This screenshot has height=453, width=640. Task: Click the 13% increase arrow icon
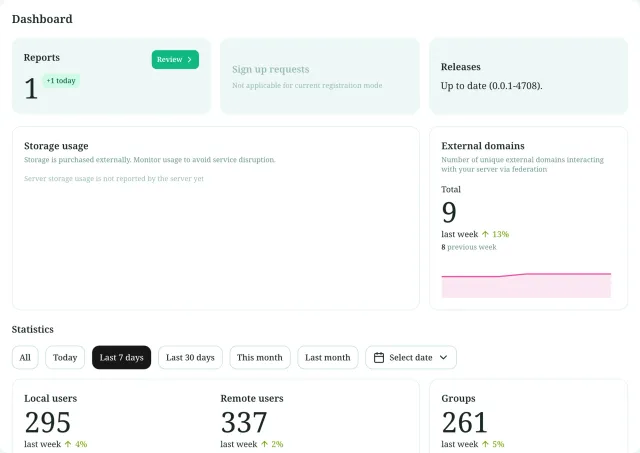pyautogui.click(x=485, y=234)
